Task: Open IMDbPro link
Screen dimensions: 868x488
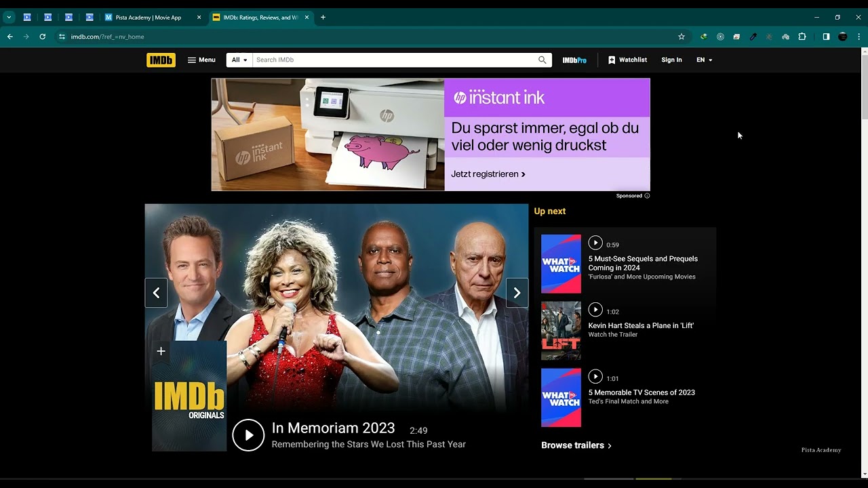Action: click(x=574, y=60)
